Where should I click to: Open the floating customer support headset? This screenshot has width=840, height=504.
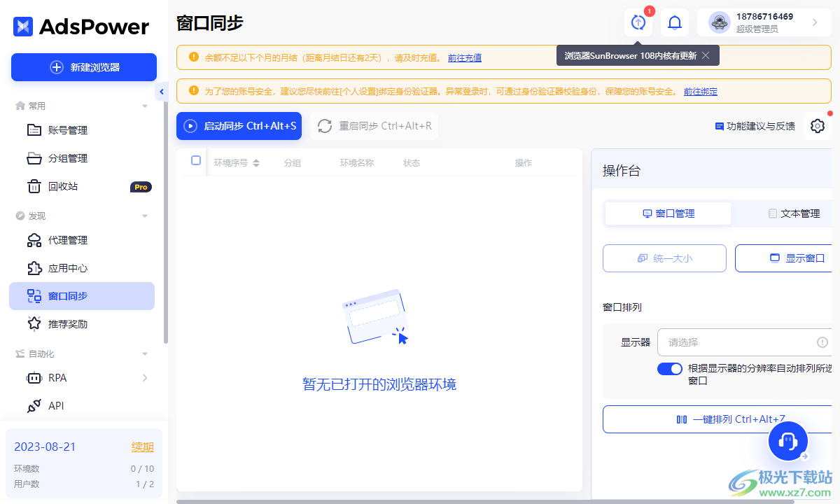pyautogui.click(x=787, y=441)
